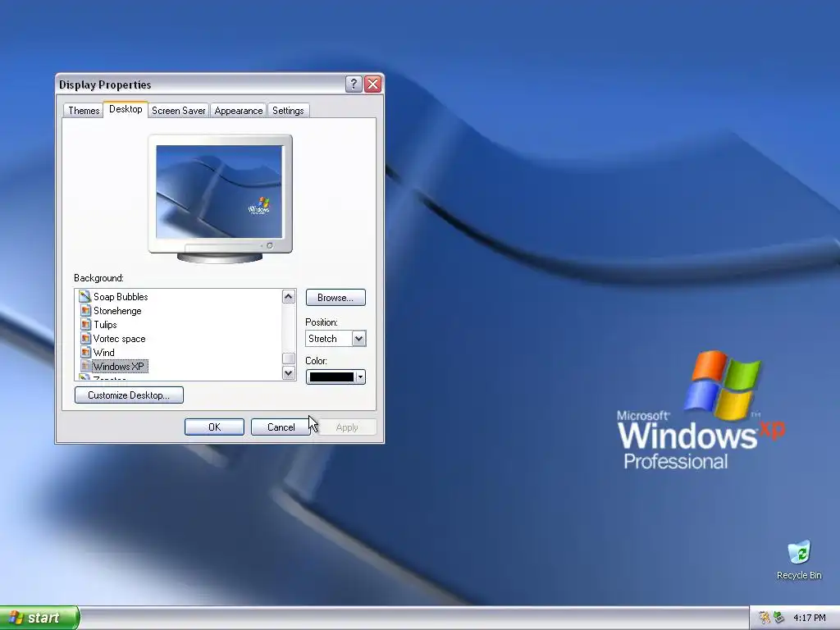Select "Wind" in the background list
The width and height of the screenshot is (840, 630).
103,352
